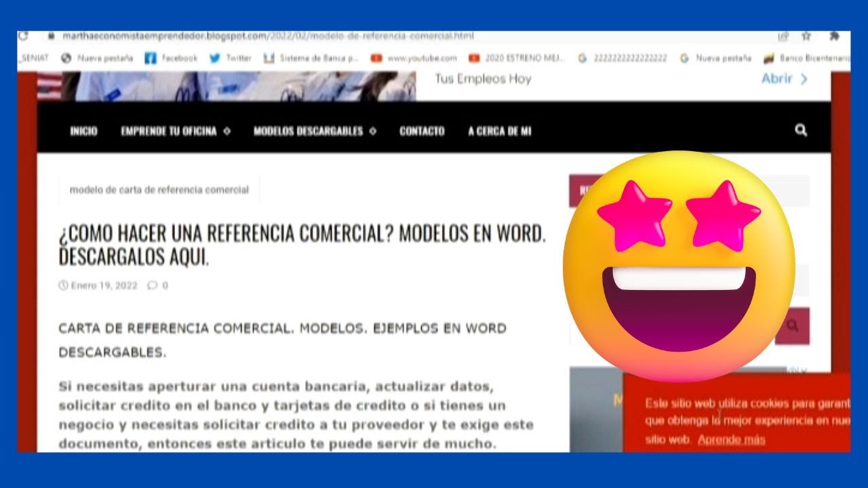Click the Enero 19, 2022 post date
The image size is (868, 488).
pyautogui.click(x=98, y=285)
